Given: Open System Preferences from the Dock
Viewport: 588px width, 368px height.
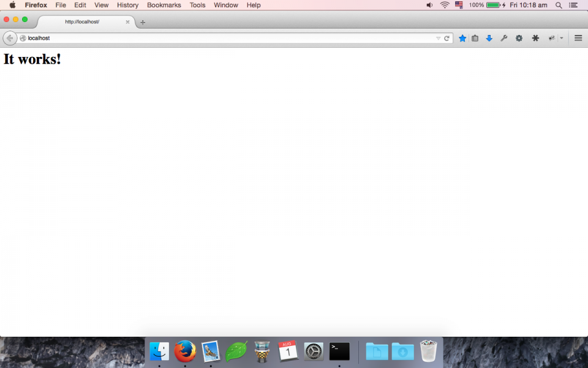Looking at the screenshot, I should tap(314, 351).
